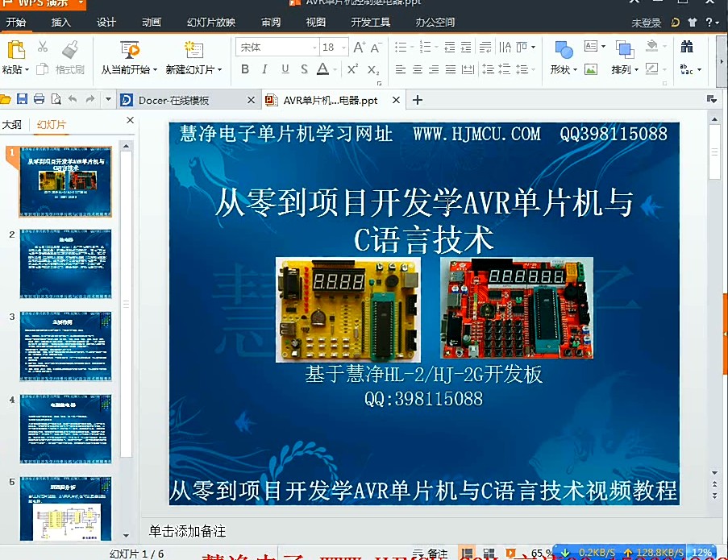Align text left
Screen dimensions: 728x560
400,69
